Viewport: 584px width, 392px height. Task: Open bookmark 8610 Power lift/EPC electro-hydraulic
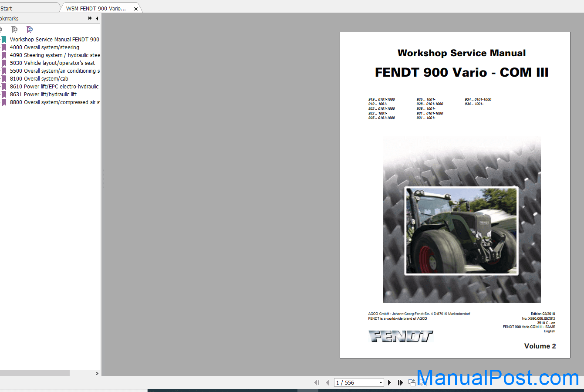pyautogui.click(x=54, y=87)
